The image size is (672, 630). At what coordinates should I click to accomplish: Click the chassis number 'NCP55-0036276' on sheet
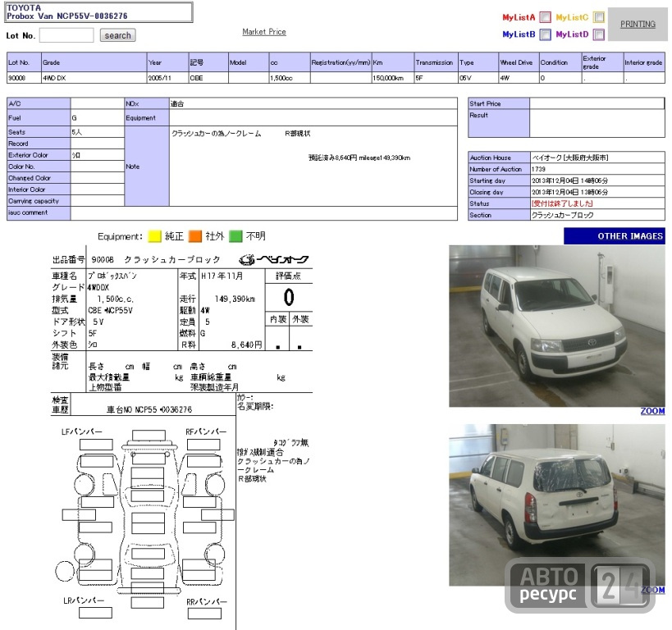click(163, 409)
